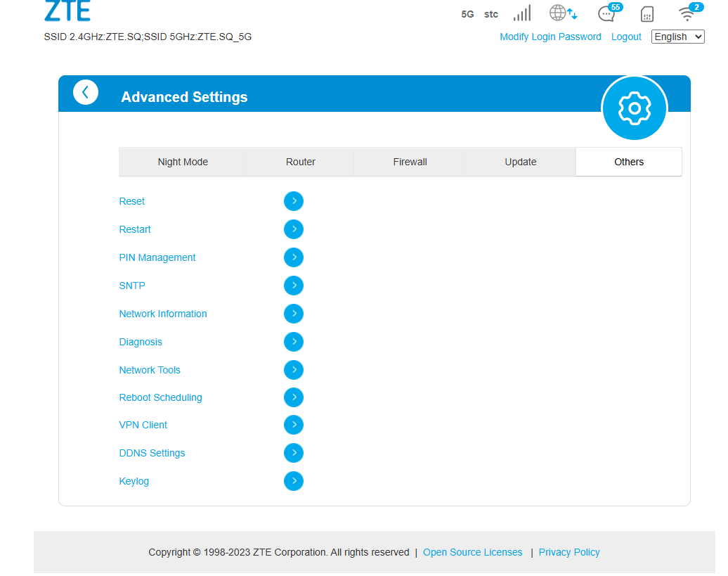The width and height of the screenshot is (728, 576).
Task: Click the ZTE logo
Action: click(x=67, y=11)
